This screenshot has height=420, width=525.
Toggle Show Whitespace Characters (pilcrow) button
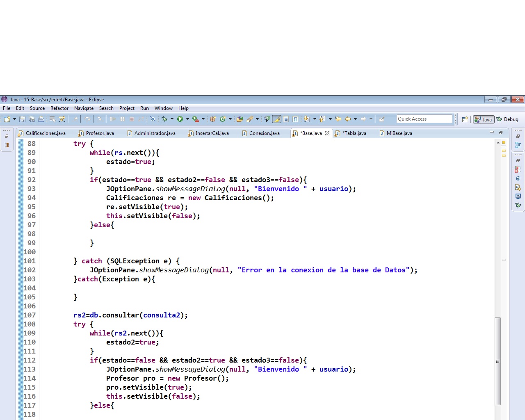pyautogui.click(x=295, y=119)
